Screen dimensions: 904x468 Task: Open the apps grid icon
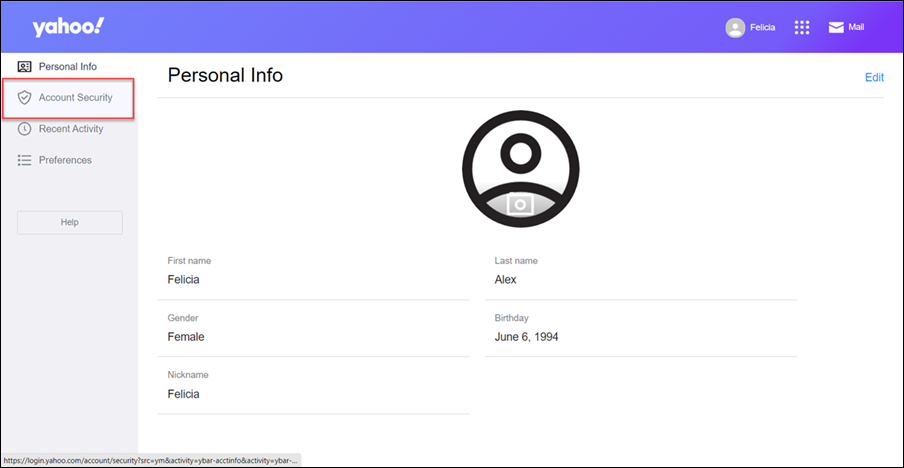(x=801, y=28)
